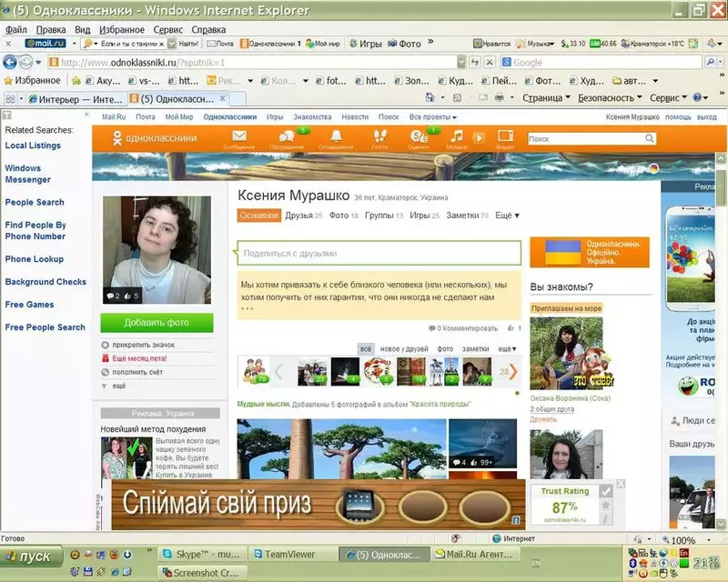Open the Избранное menu
The width and height of the screenshot is (728, 582).
(x=122, y=30)
